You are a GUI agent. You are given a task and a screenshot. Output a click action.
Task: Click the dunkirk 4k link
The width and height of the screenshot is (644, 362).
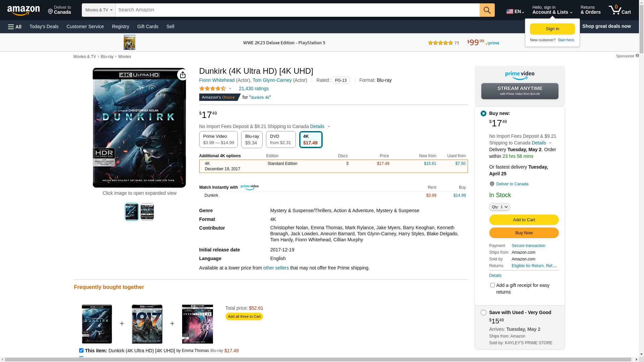(260, 98)
